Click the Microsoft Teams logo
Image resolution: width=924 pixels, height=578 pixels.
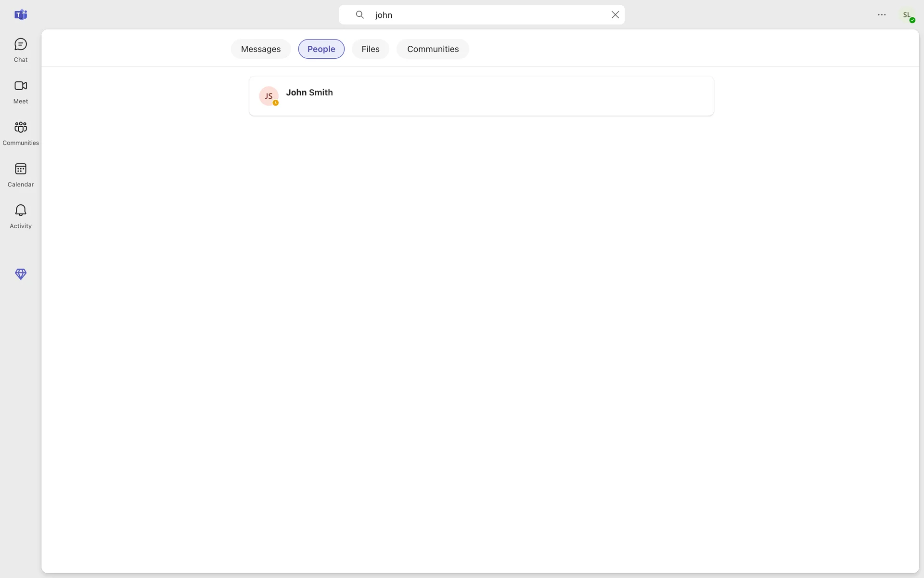click(21, 15)
